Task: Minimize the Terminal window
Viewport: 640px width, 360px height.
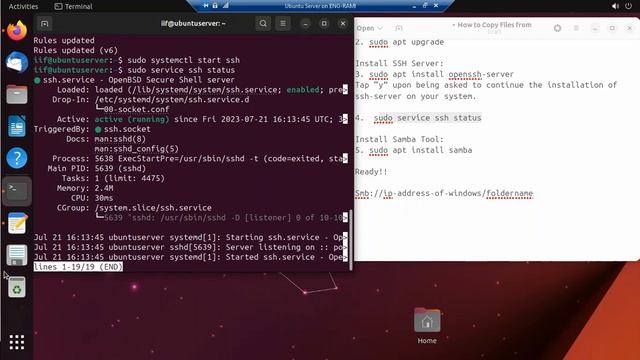Action: (305, 24)
